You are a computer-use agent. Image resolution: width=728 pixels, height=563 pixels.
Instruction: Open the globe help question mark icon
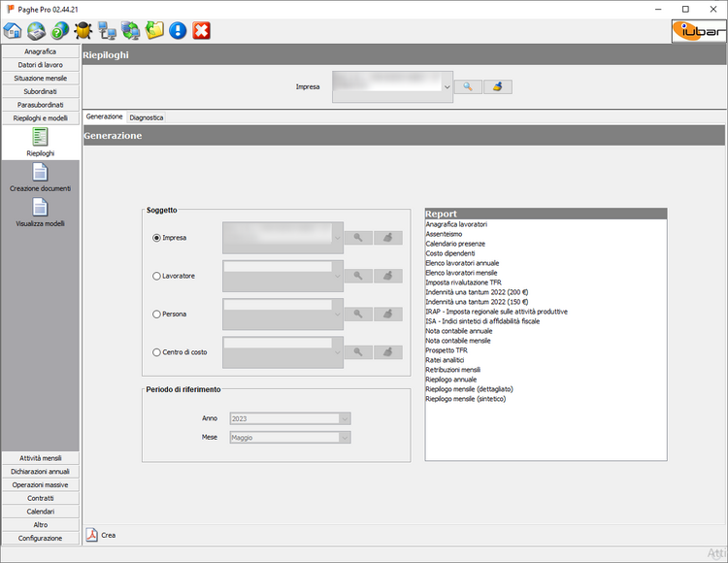[59, 31]
